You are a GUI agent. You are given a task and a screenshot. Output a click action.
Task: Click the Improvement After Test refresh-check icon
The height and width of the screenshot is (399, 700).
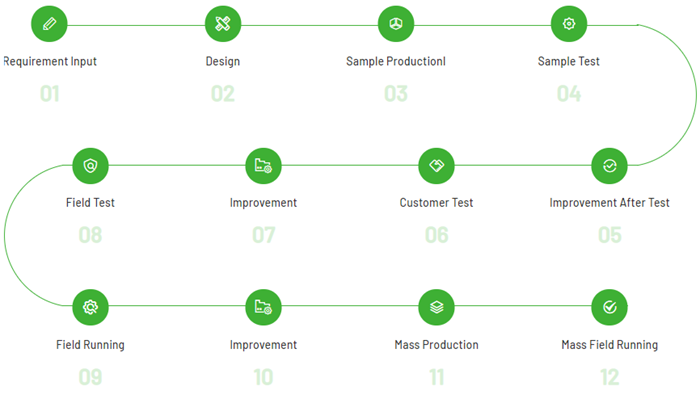[x=609, y=166]
